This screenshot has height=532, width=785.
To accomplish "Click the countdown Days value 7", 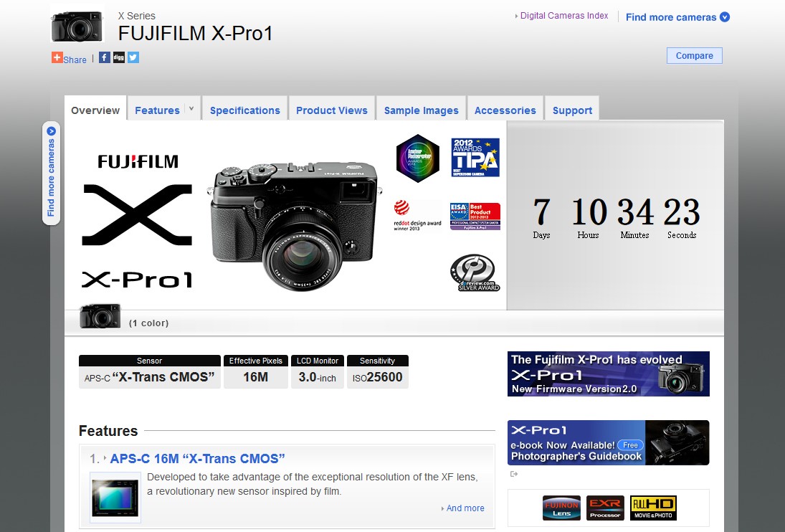I will click(542, 212).
